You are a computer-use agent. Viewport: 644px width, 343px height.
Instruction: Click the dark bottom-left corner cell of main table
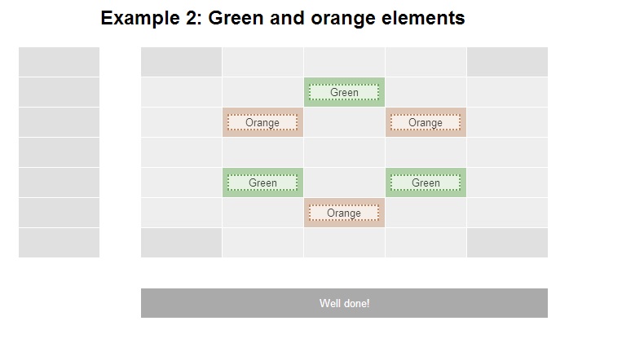point(181,243)
